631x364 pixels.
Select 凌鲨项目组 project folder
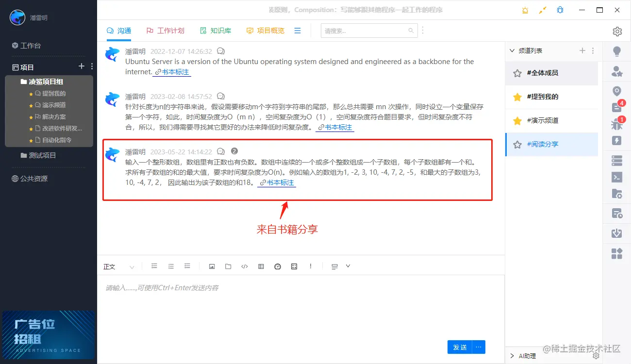tap(42, 82)
